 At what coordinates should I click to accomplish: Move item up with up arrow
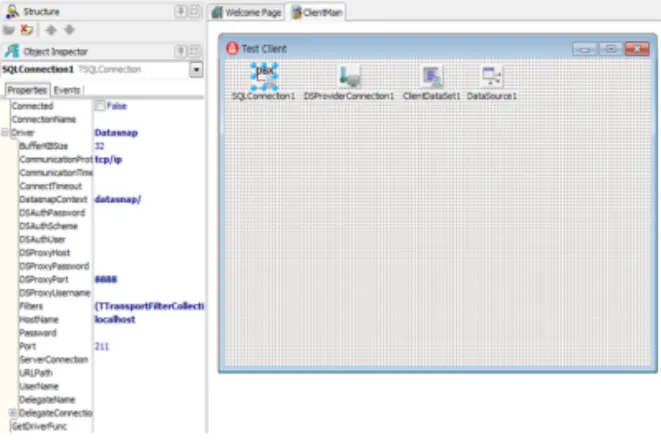[51, 30]
